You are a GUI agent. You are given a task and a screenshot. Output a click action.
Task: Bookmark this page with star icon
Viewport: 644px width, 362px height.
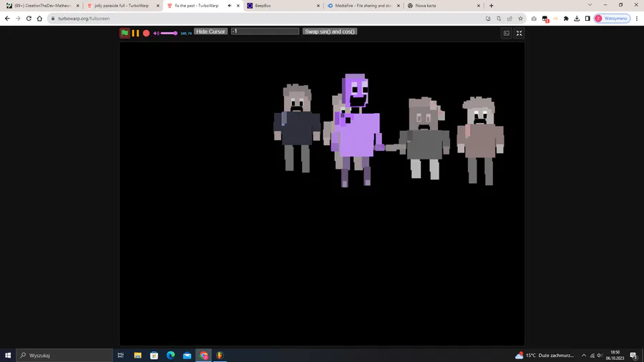click(520, 19)
